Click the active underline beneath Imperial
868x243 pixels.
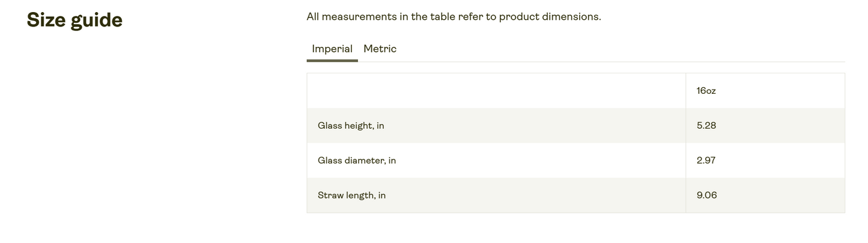332,60
